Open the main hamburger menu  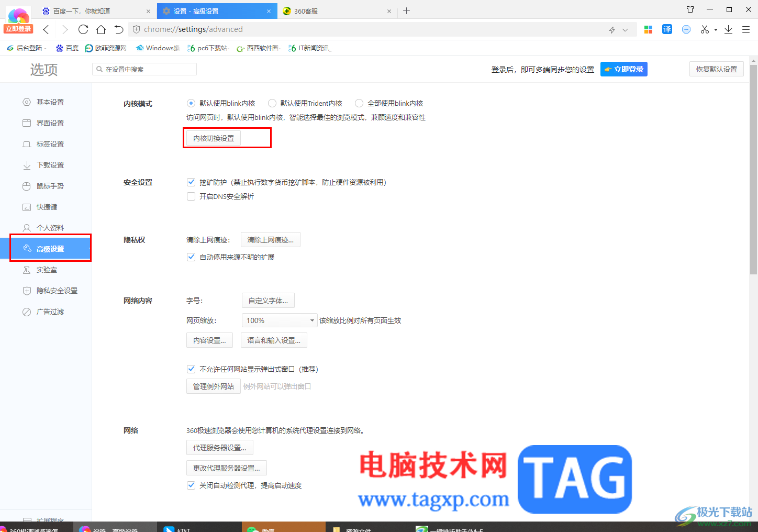click(746, 29)
